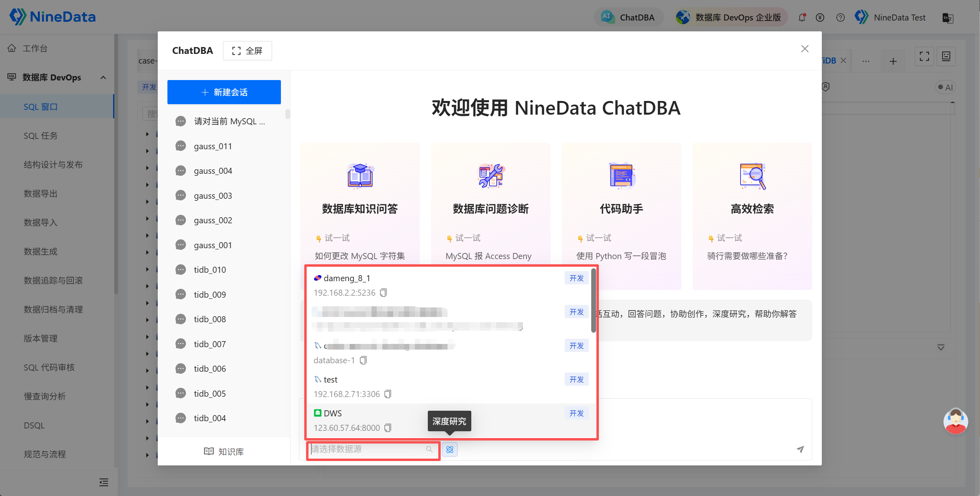Viewport: 980px width, 496px height.
Task: Click the 开发 tag on the DWS row
Action: (577, 413)
